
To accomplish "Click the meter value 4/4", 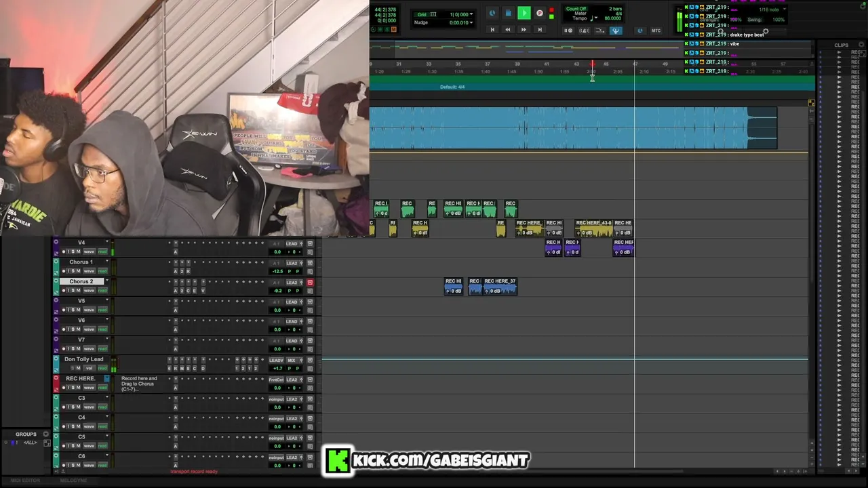I will 618,14.
